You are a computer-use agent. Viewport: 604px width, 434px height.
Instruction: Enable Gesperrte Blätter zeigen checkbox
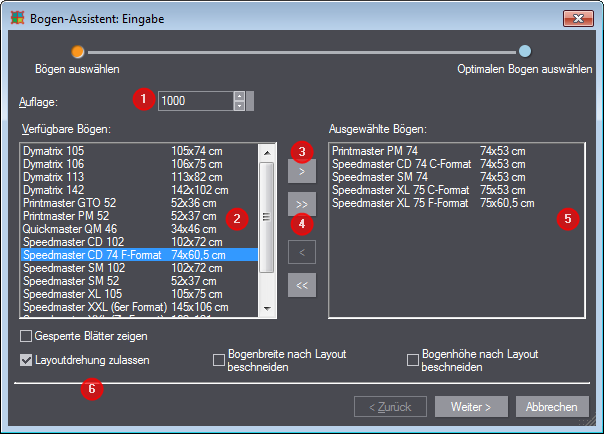[26, 336]
